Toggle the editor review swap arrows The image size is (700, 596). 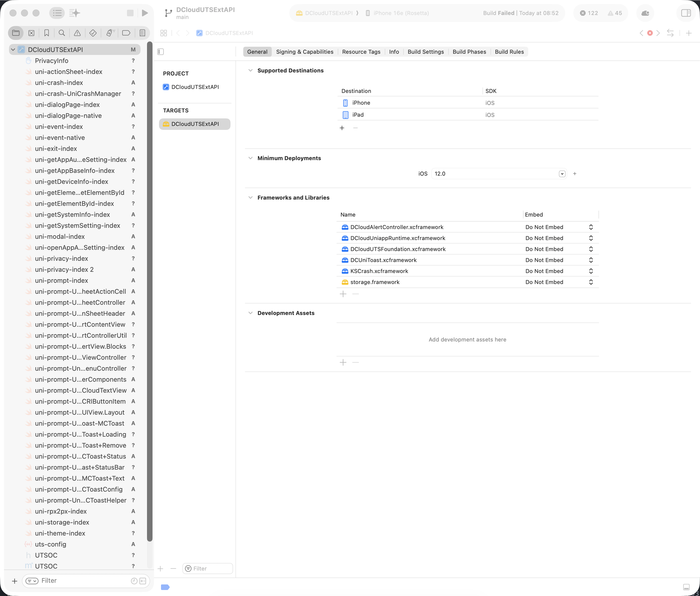tap(670, 33)
